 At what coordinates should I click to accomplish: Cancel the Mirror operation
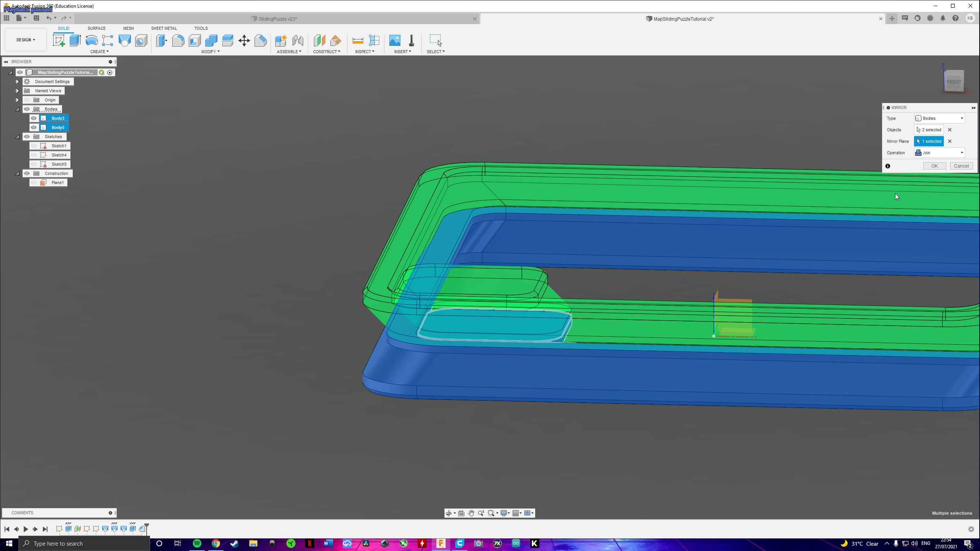tap(962, 166)
